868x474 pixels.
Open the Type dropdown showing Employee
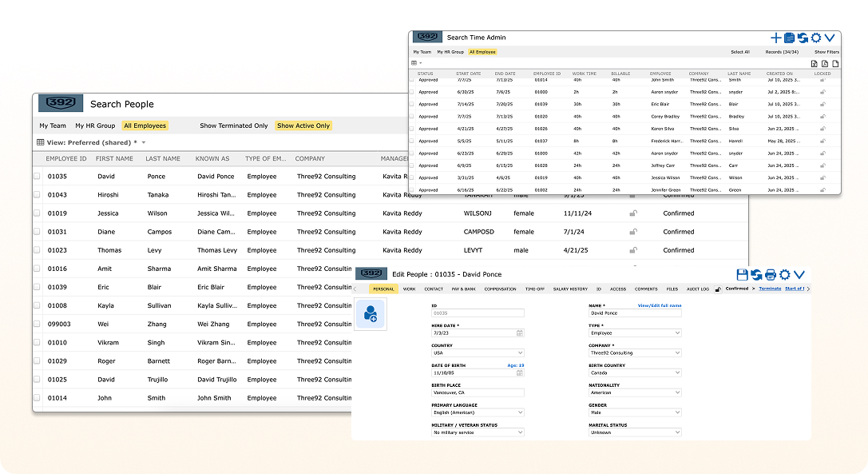tap(635, 333)
